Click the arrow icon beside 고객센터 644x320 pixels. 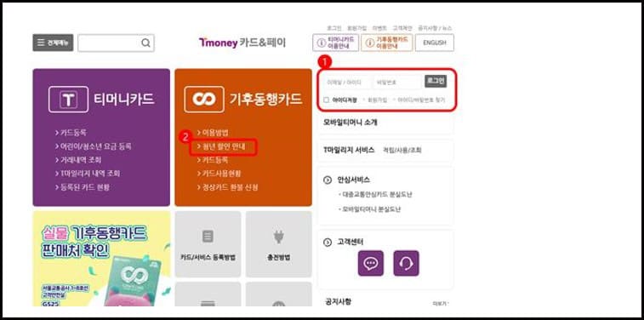(x=328, y=243)
